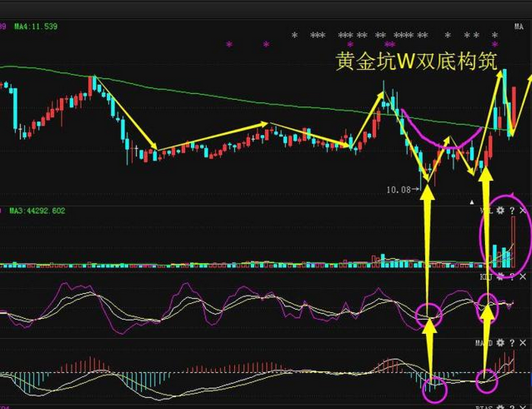Open the VOL indicator settings gear

pyautogui.click(x=500, y=211)
